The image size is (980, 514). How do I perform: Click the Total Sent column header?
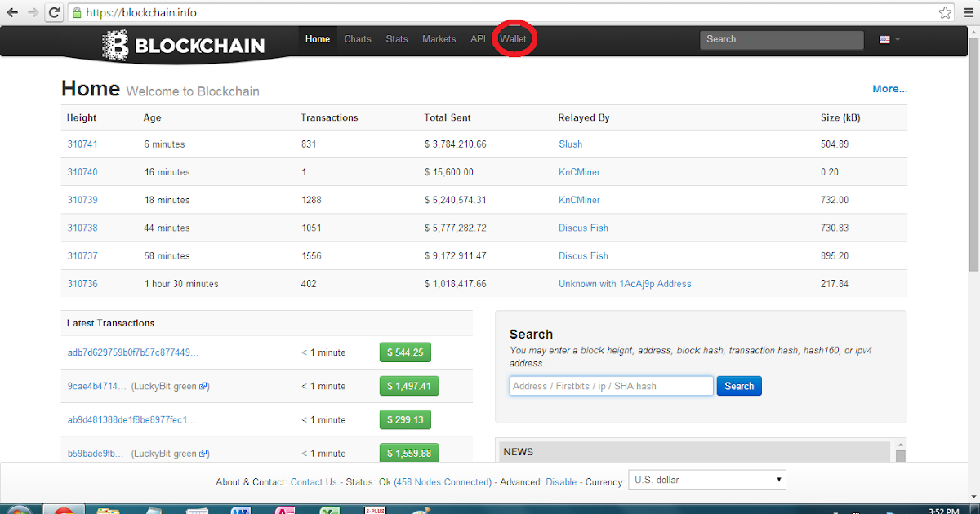coord(448,117)
